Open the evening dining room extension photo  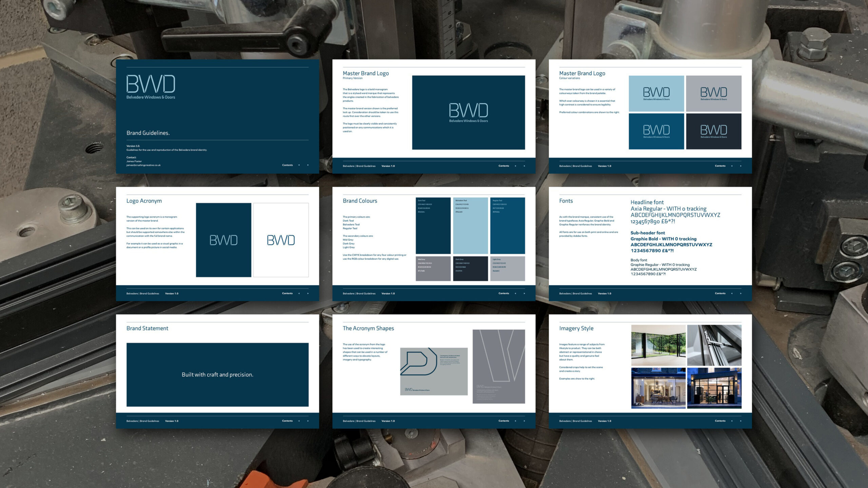(658, 388)
